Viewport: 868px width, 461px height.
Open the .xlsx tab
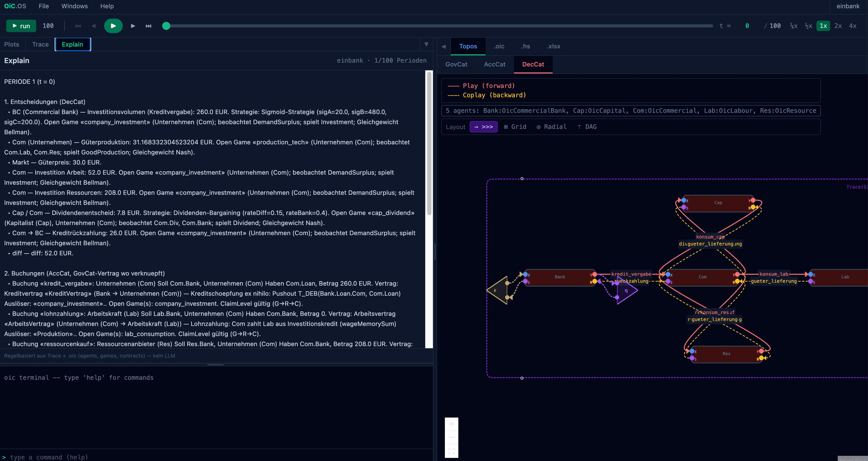point(553,47)
